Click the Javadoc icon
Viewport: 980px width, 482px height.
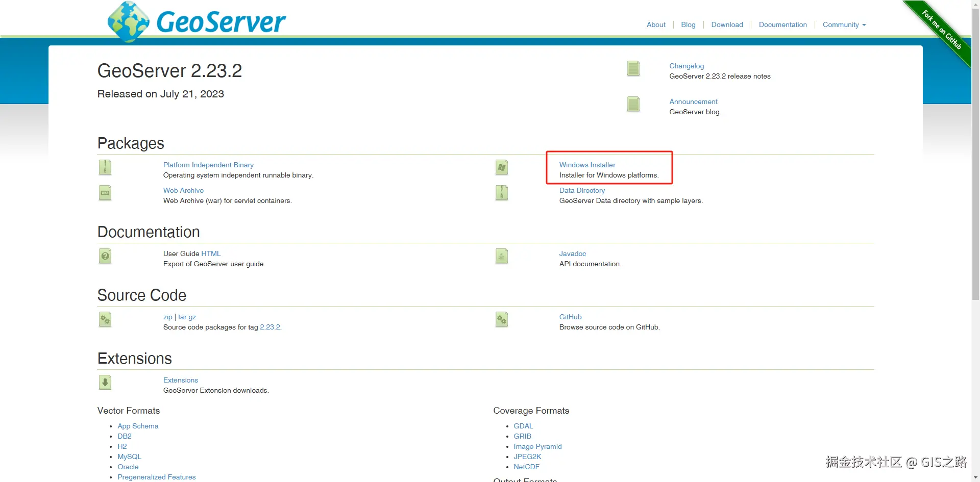[x=502, y=256]
